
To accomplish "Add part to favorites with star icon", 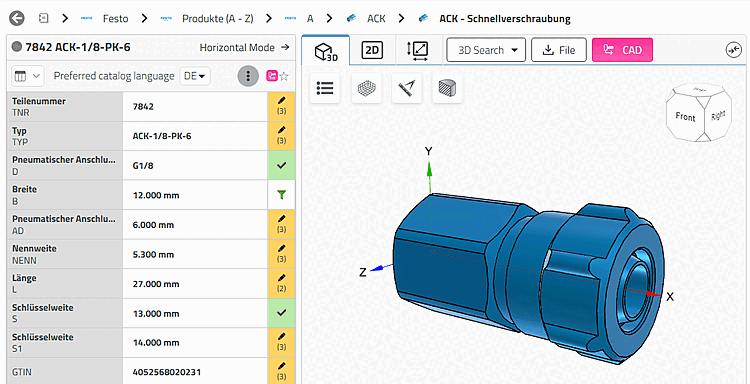I will tap(284, 76).
